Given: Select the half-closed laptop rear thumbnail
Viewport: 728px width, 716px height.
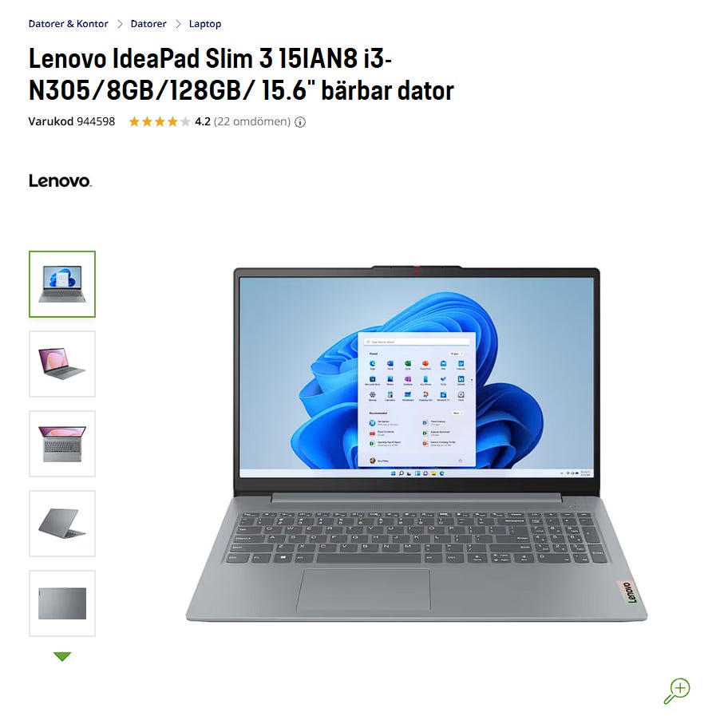Looking at the screenshot, I should (62, 524).
